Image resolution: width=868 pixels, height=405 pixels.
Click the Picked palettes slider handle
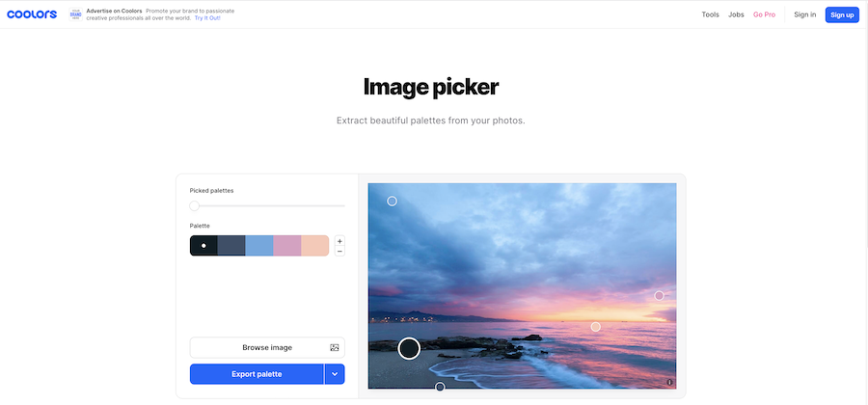(x=194, y=205)
